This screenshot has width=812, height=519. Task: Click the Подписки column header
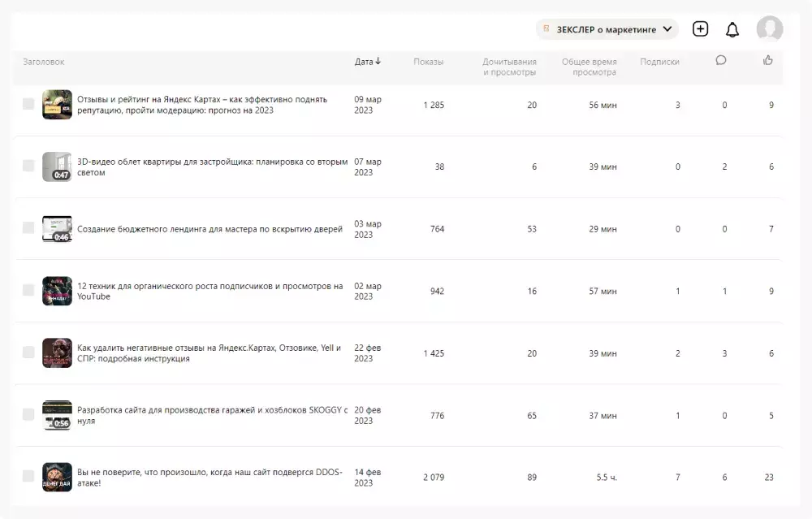659,62
